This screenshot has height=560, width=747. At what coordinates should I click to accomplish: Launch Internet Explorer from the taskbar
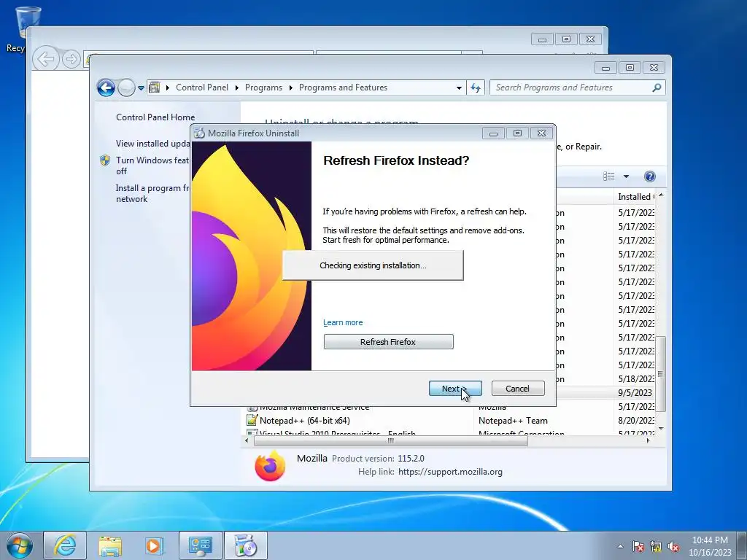click(65, 545)
